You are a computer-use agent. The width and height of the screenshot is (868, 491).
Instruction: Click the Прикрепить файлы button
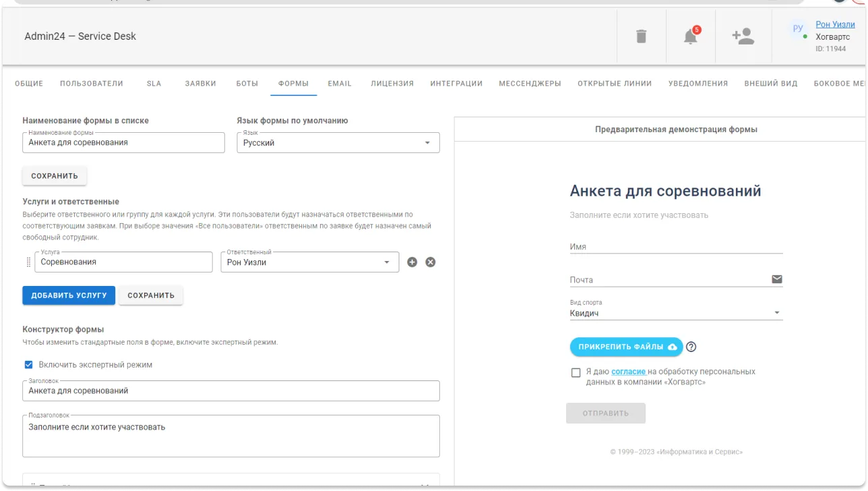[x=627, y=347]
